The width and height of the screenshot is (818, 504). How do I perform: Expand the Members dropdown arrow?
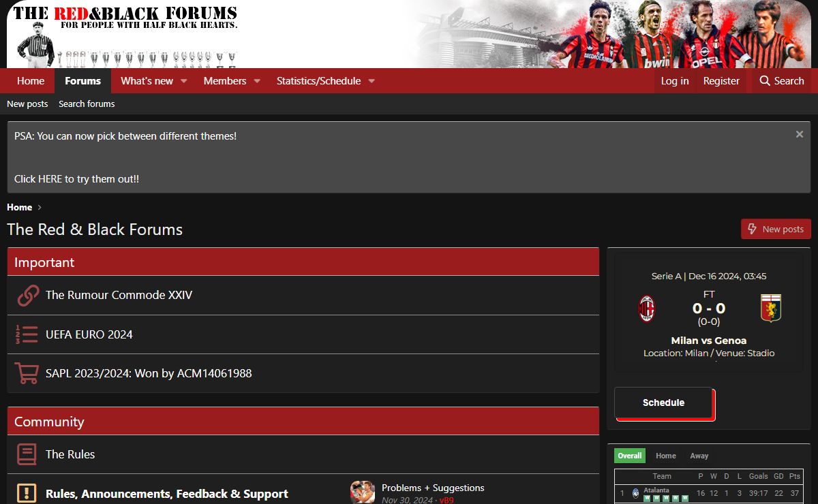[257, 81]
